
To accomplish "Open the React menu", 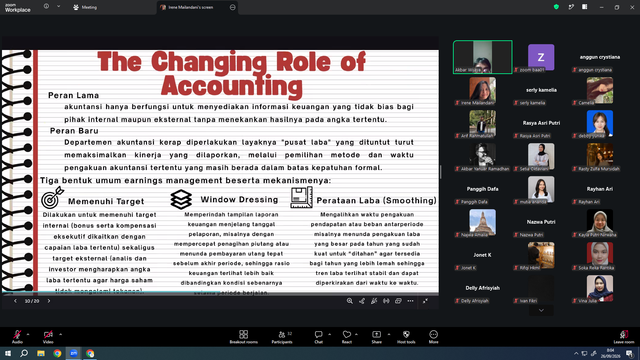I will click(x=347, y=337).
